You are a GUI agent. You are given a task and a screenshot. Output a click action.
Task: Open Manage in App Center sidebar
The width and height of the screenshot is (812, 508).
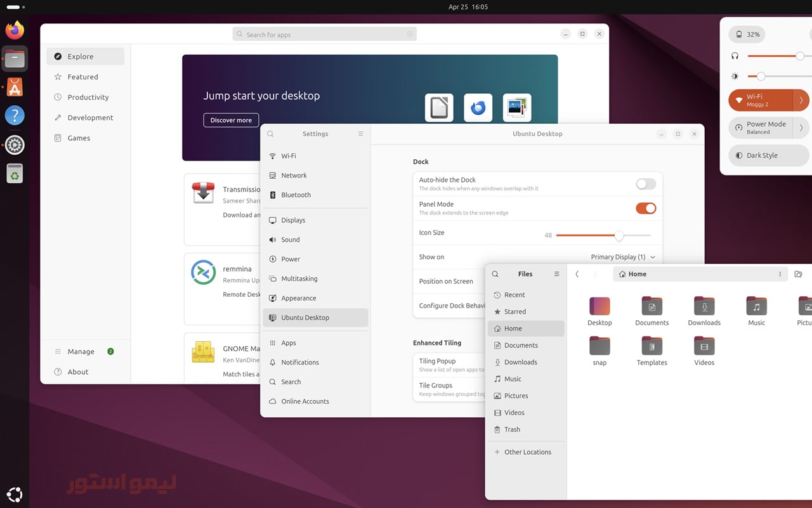pos(85,351)
